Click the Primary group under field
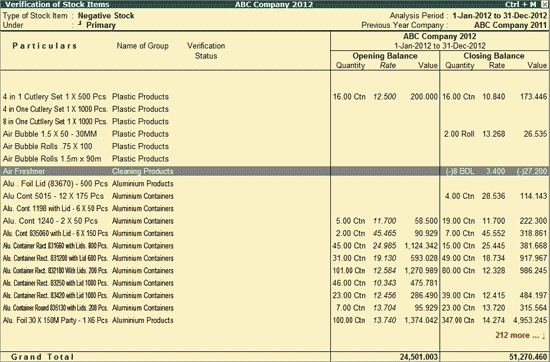 click(x=101, y=25)
